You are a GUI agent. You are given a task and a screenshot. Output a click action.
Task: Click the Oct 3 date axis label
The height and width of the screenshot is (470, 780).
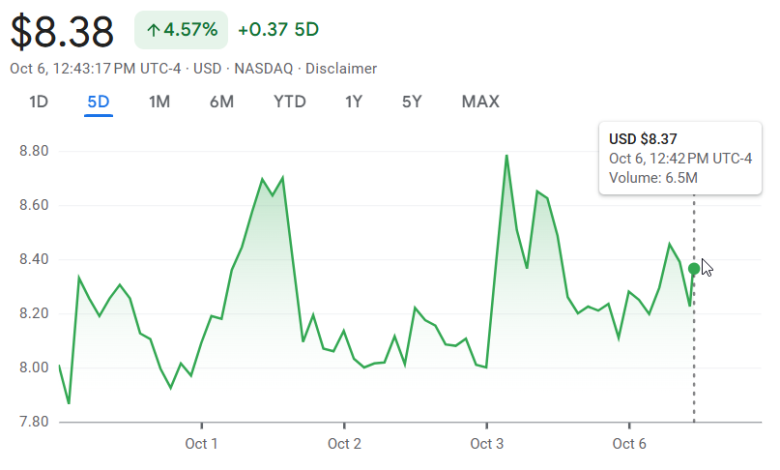pyautogui.click(x=487, y=444)
